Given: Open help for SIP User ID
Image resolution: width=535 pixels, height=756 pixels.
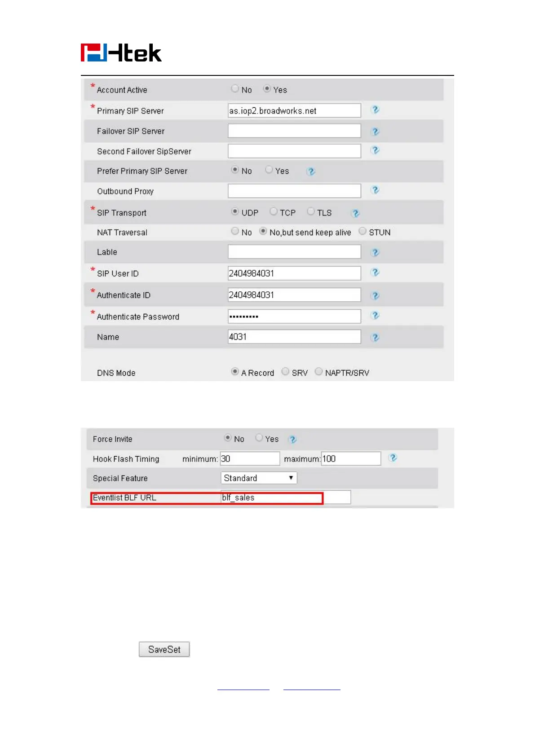Looking at the screenshot, I should pyautogui.click(x=375, y=273).
